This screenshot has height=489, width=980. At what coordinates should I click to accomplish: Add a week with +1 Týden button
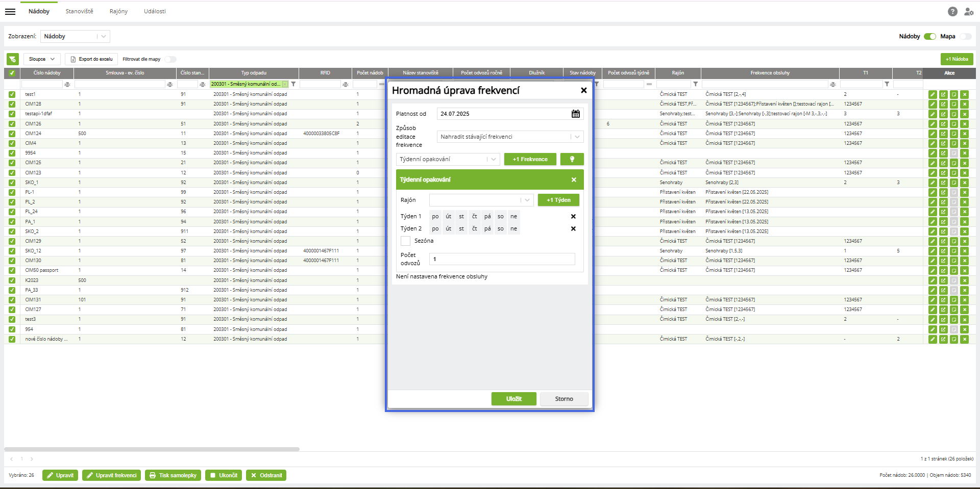[558, 200]
